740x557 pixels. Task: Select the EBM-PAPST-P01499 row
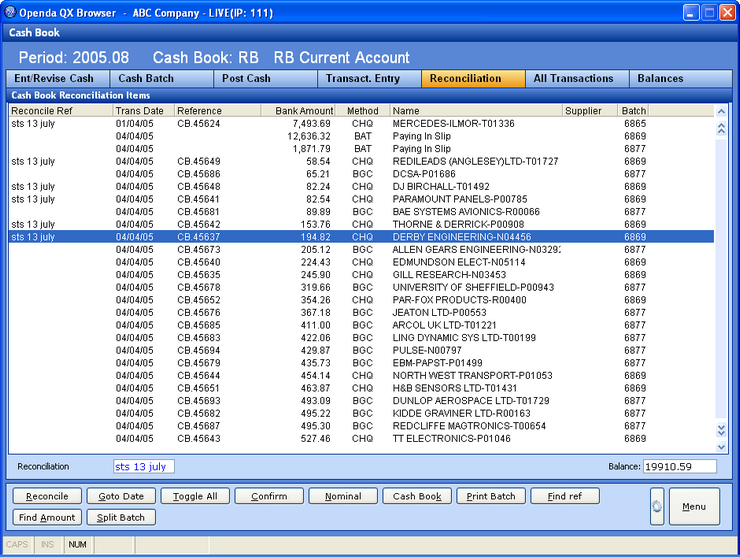pyautogui.click(x=362, y=363)
